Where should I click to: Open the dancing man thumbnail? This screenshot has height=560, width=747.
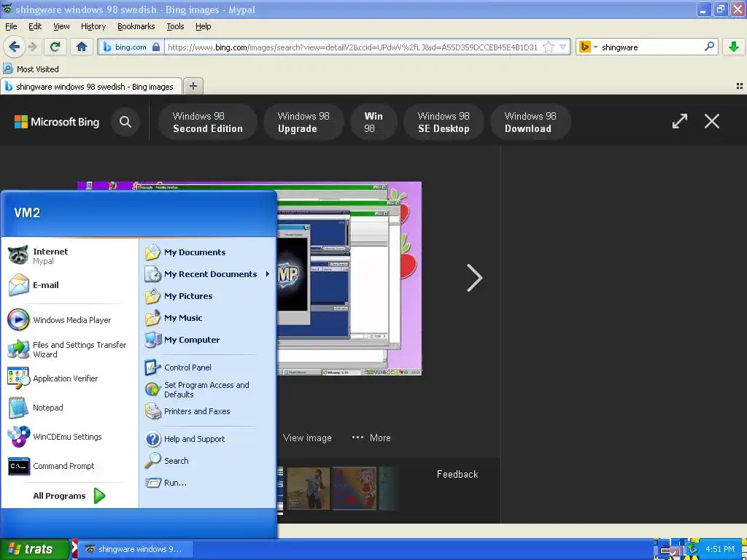[x=309, y=488]
